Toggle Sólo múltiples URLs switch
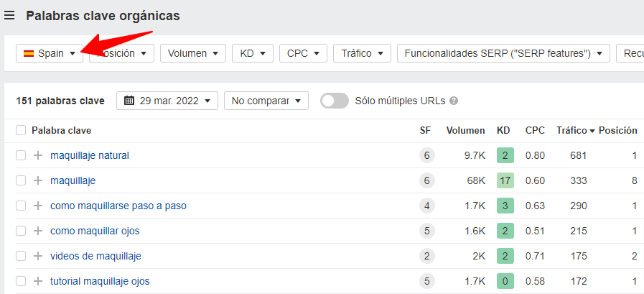 point(335,101)
